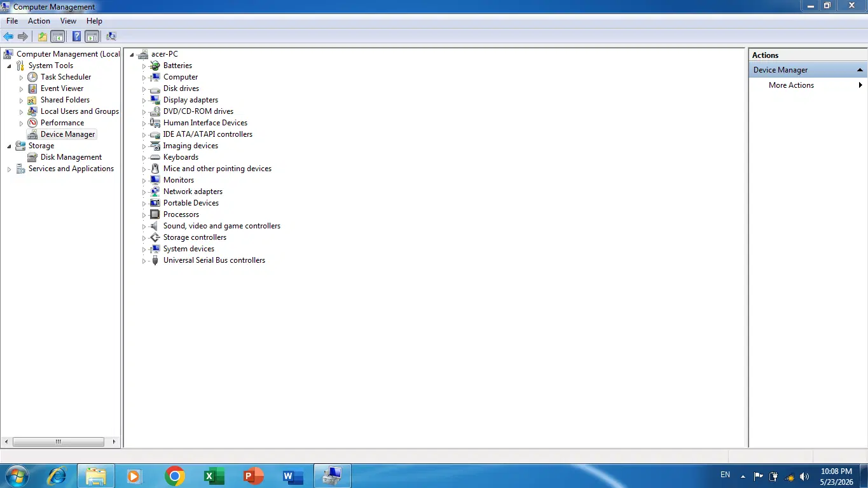This screenshot has height=488, width=868.
Task: Click the Forward arrow in the toolbar
Action: coord(23,36)
